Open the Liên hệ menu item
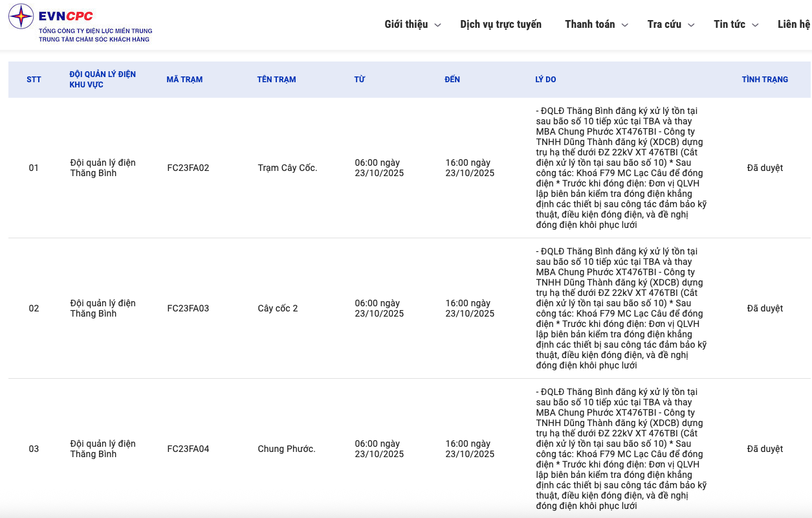 tap(793, 25)
